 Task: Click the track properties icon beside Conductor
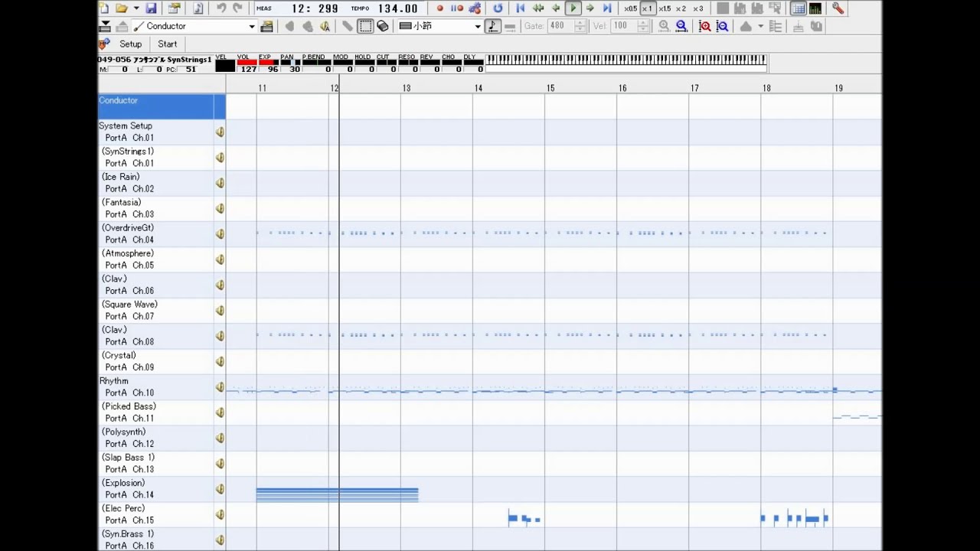pos(266,27)
